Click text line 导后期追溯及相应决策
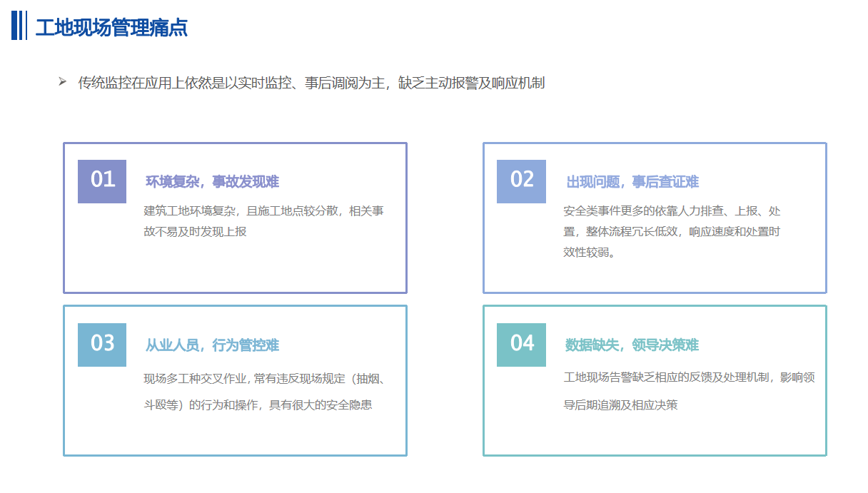868x493 pixels. coord(620,405)
